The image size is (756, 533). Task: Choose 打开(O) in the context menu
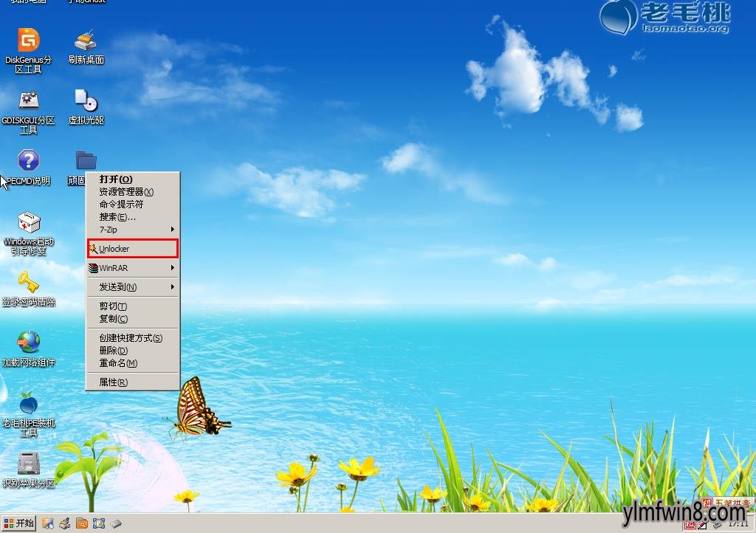(133, 179)
